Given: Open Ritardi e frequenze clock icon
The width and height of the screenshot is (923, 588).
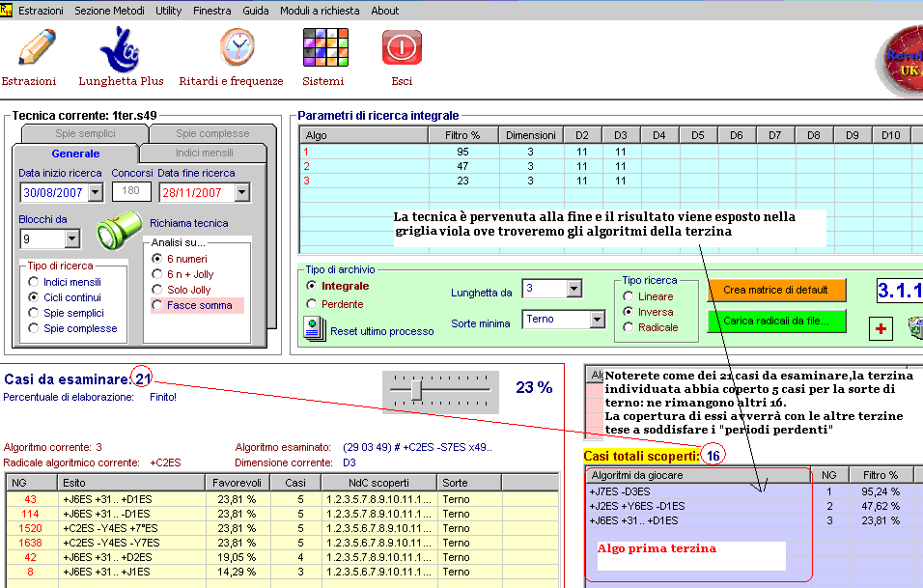Looking at the screenshot, I should coord(238,47).
